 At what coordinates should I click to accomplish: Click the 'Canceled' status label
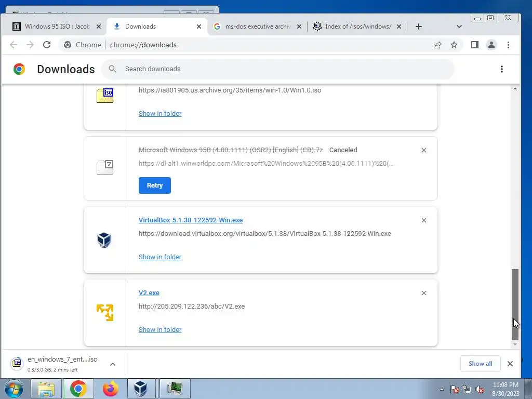tap(343, 150)
